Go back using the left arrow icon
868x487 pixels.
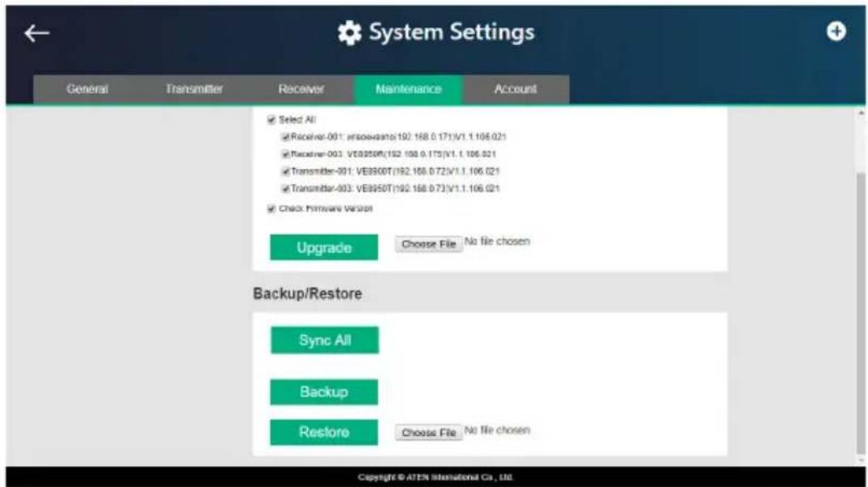pos(37,33)
